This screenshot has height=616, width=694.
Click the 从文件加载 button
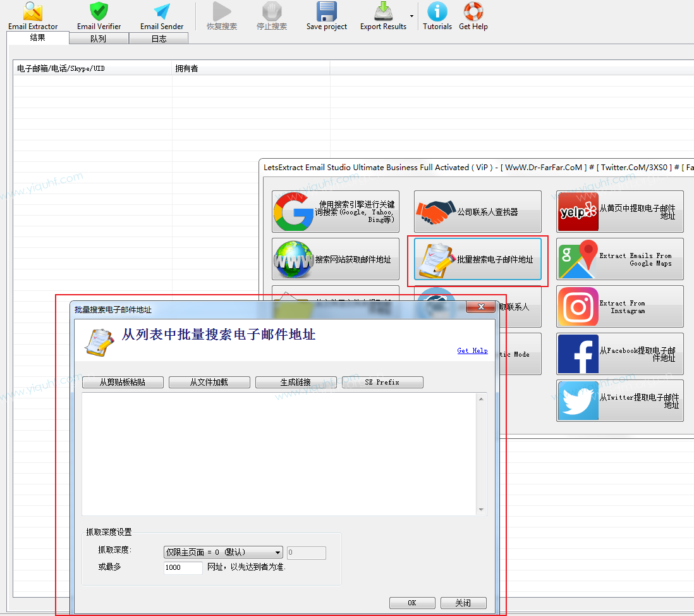coord(209,382)
